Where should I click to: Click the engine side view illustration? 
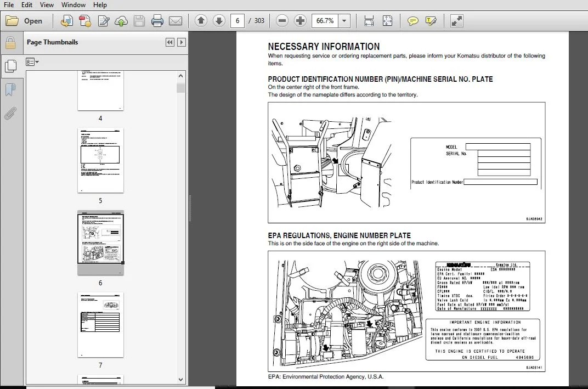(348, 314)
